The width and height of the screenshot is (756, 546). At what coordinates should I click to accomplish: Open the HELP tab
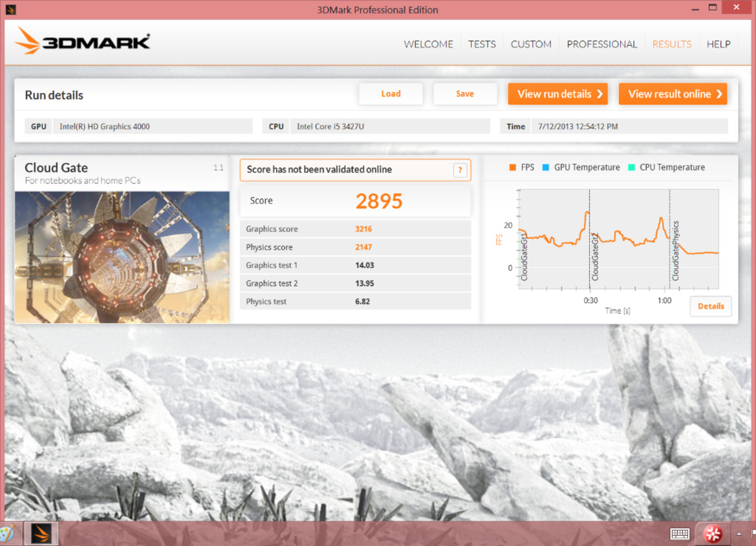tap(718, 45)
